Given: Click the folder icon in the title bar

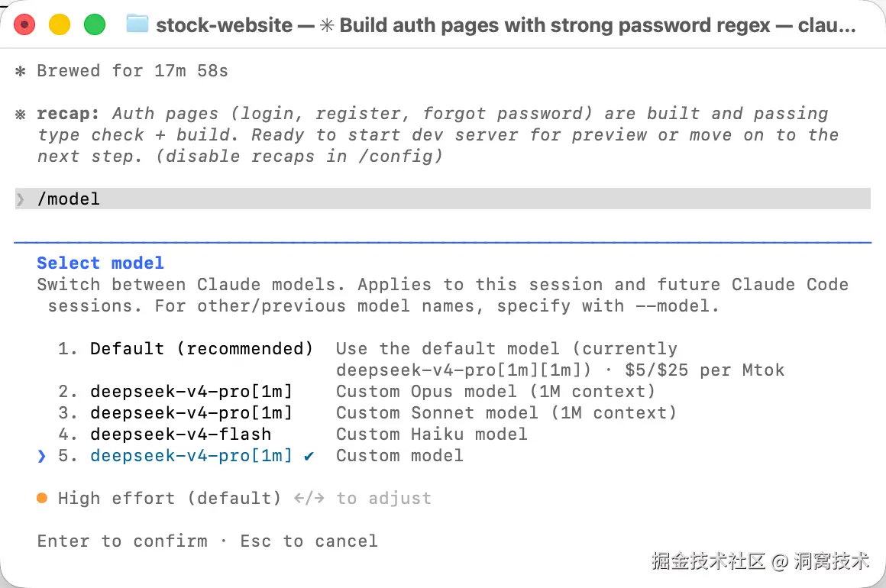Looking at the screenshot, I should coord(137,24).
